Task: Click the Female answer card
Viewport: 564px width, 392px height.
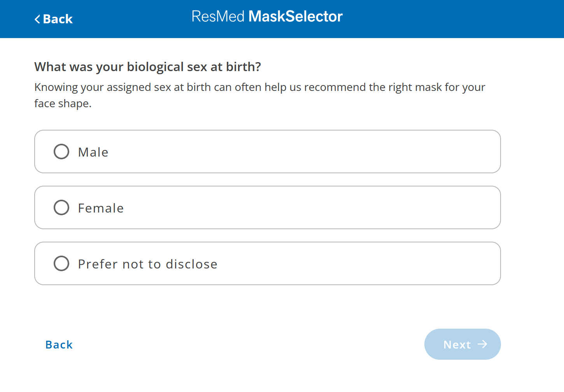Action: click(268, 207)
